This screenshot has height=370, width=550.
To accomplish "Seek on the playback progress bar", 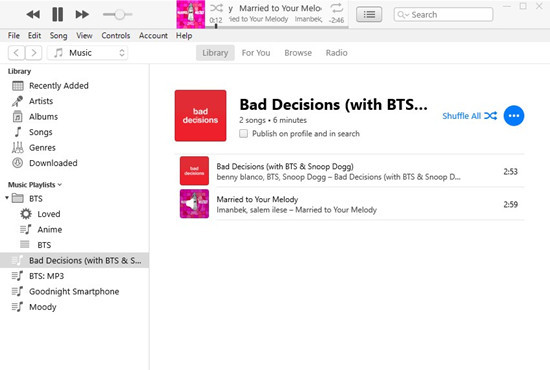I will coord(278,27).
